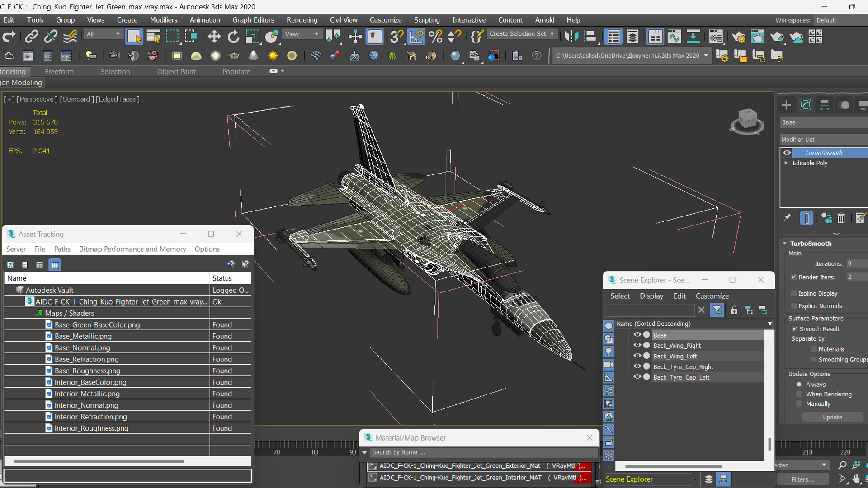Open the Graph Editors menu

point(253,20)
